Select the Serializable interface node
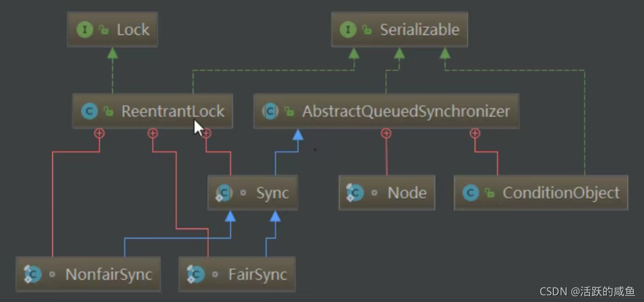This screenshot has width=644, height=302. pyautogui.click(x=399, y=29)
